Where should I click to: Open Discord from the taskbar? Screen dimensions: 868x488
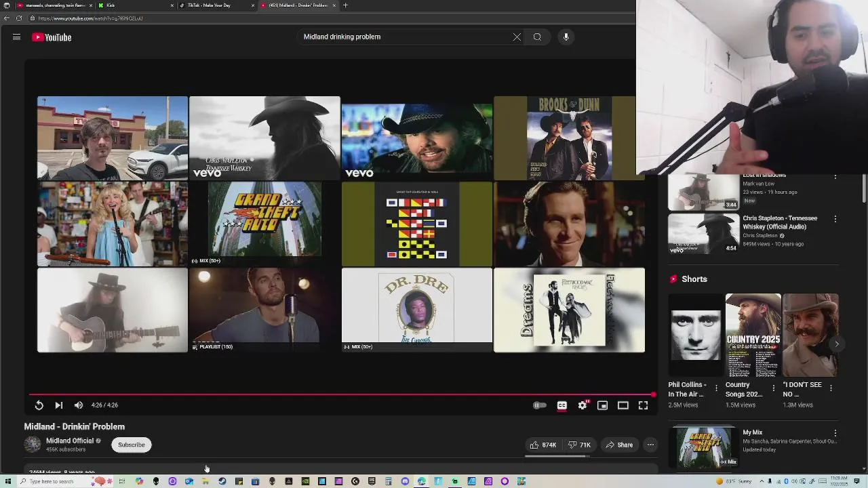coord(405,481)
